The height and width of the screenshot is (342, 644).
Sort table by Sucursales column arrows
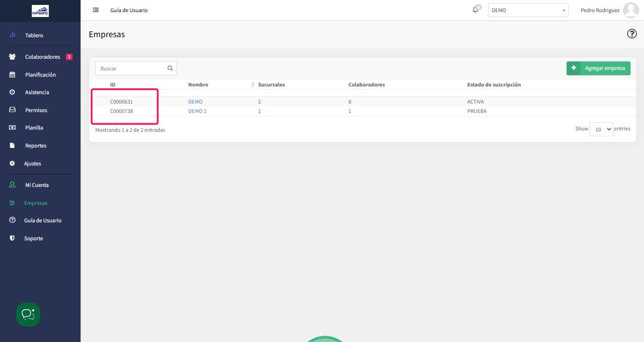point(253,85)
